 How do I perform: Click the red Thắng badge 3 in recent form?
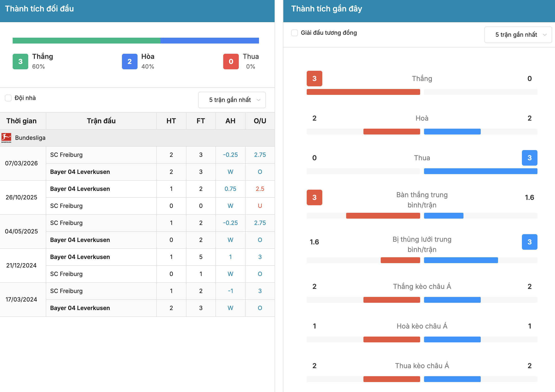pos(314,79)
